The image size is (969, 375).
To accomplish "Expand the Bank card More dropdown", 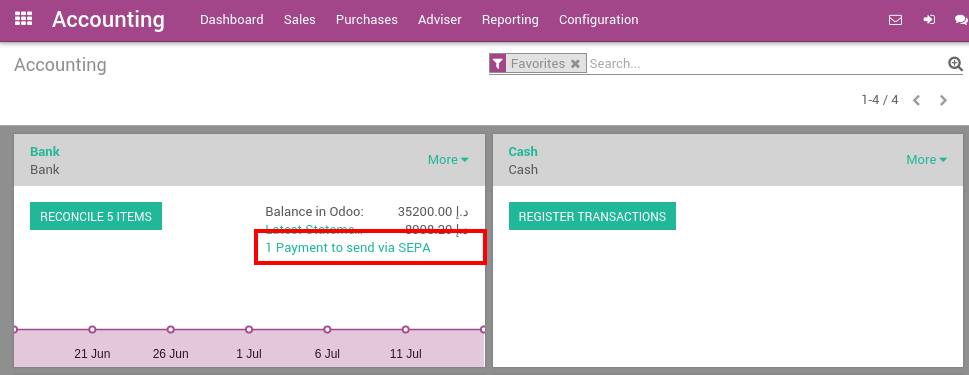I will tap(448, 159).
